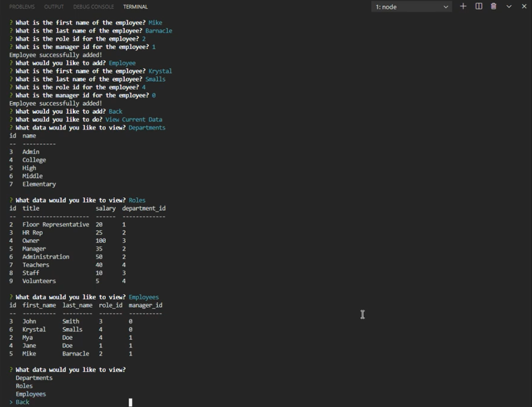Select the highlighted Back option
The height and width of the screenshot is (407, 532).
coord(23,402)
